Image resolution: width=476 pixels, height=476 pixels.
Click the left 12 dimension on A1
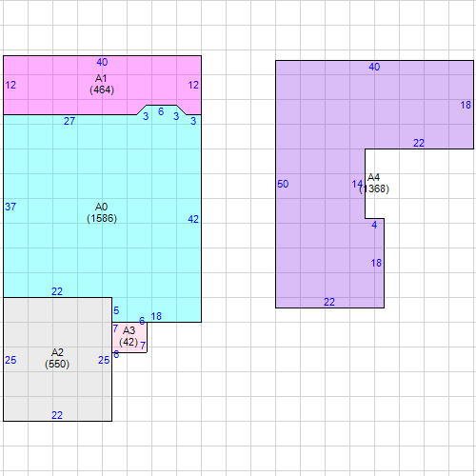[10, 85]
